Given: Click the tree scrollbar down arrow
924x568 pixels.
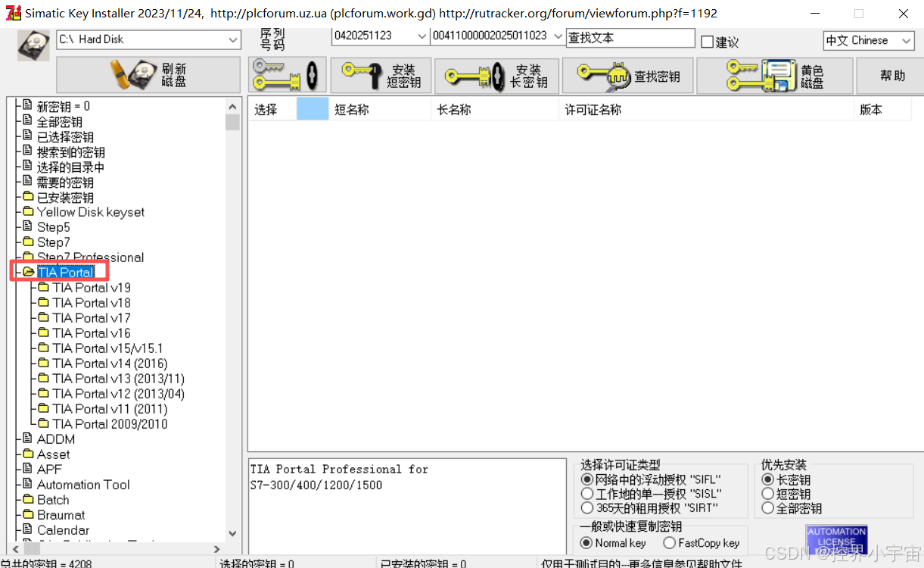Looking at the screenshot, I should click(x=232, y=534).
